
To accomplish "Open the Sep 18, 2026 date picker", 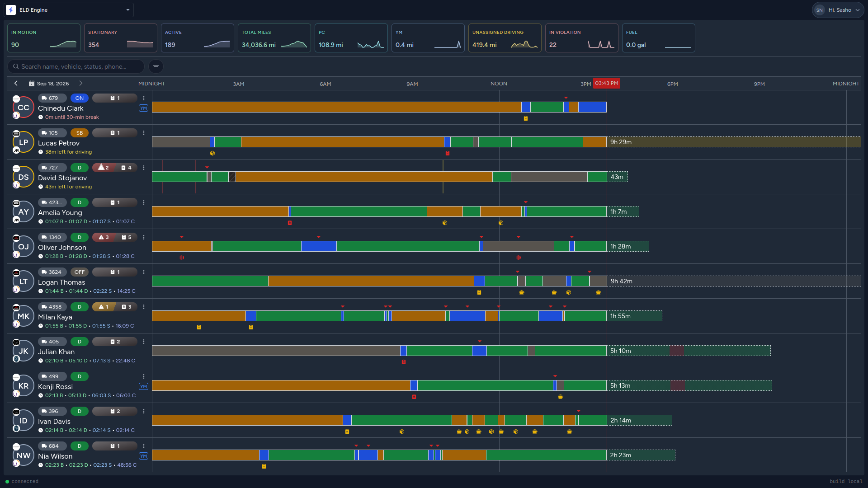I will 49,84.
